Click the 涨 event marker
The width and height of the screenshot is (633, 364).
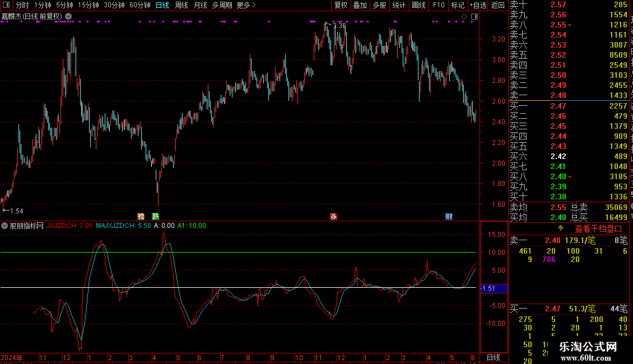[x=333, y=217]
